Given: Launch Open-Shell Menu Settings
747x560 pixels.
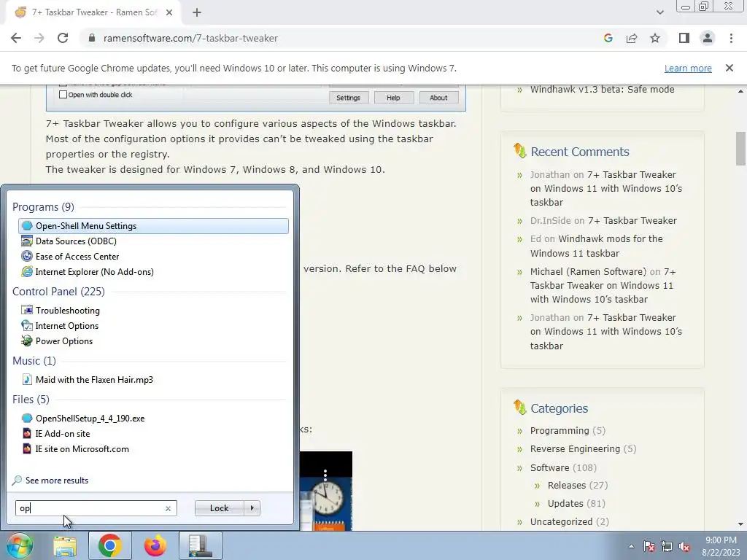Looking at the screenshot, I should 153,226.
